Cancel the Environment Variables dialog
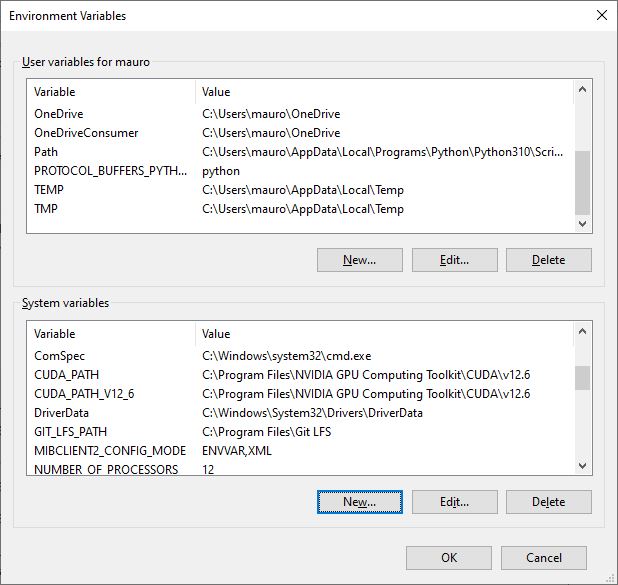 click(544, 558)
